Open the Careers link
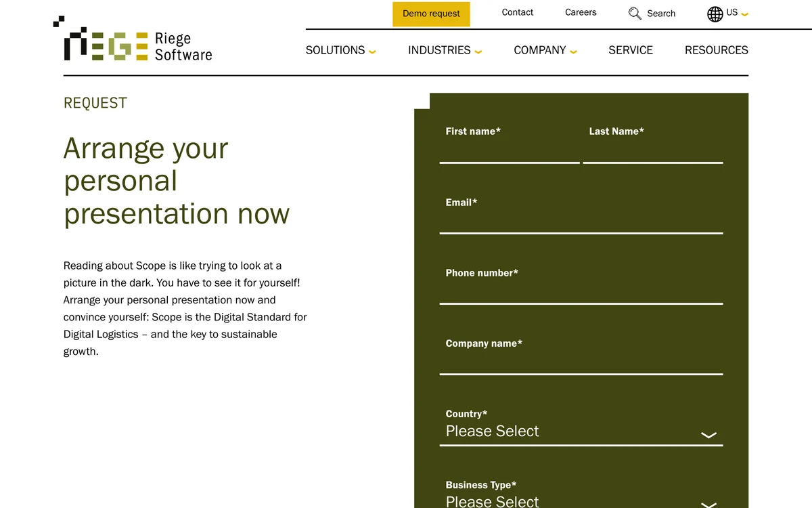The image size is (812, 508). point(581,12)
